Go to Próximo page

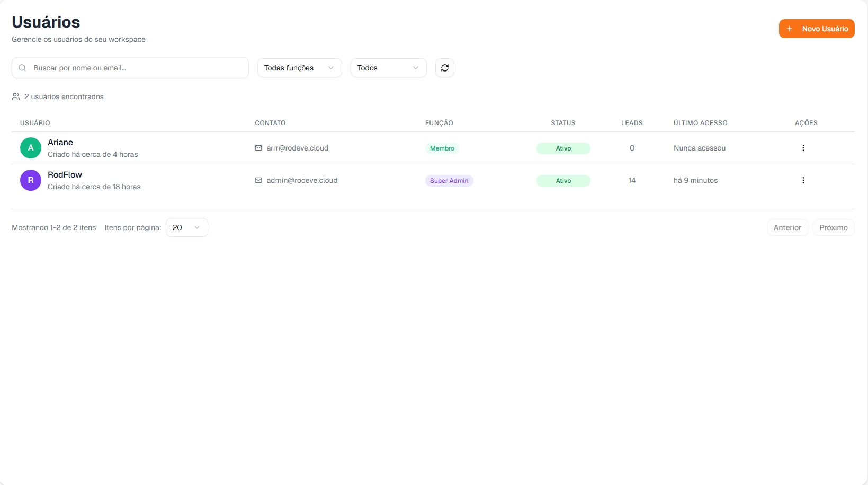pyautogui.click(x=833, y=227)
